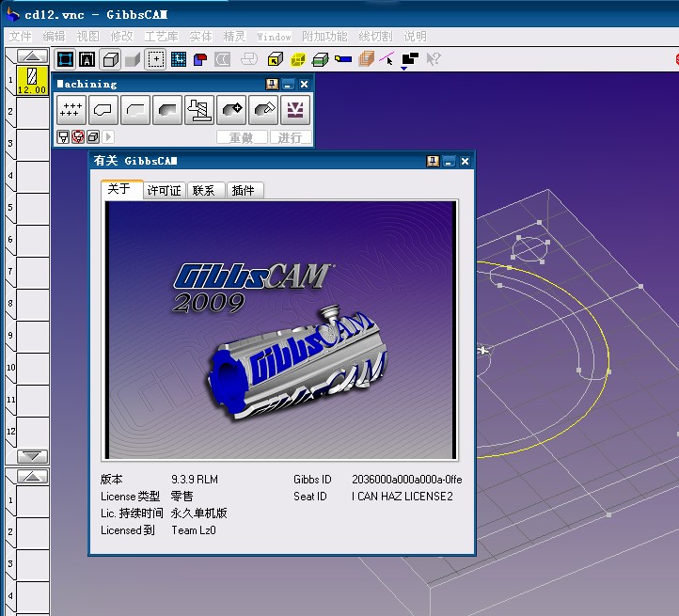This screenshot has width=679, height=616.
Task: Select empty tool tile number 12
Action: click(x=32, y=432)
